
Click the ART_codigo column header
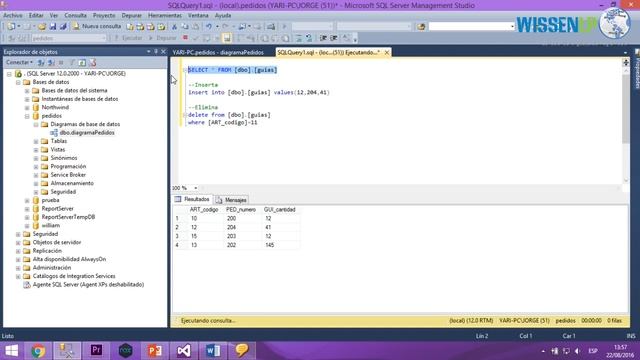point(204,209)
